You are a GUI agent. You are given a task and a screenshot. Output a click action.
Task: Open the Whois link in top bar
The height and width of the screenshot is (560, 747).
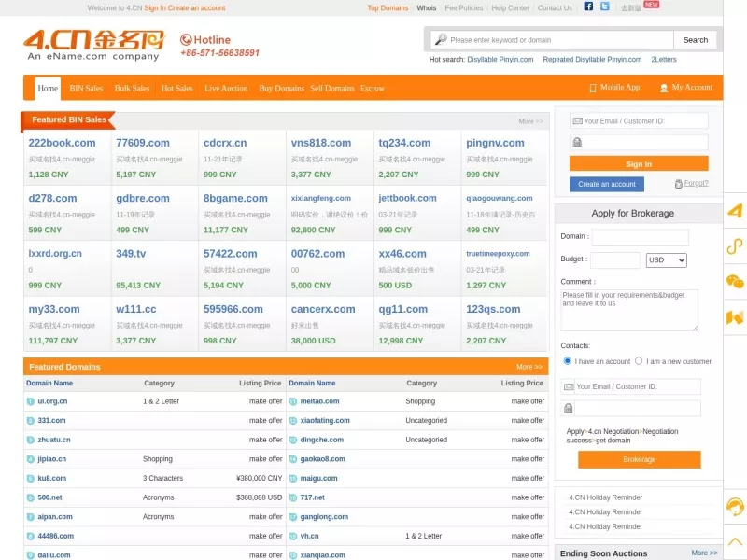[427, 8]
